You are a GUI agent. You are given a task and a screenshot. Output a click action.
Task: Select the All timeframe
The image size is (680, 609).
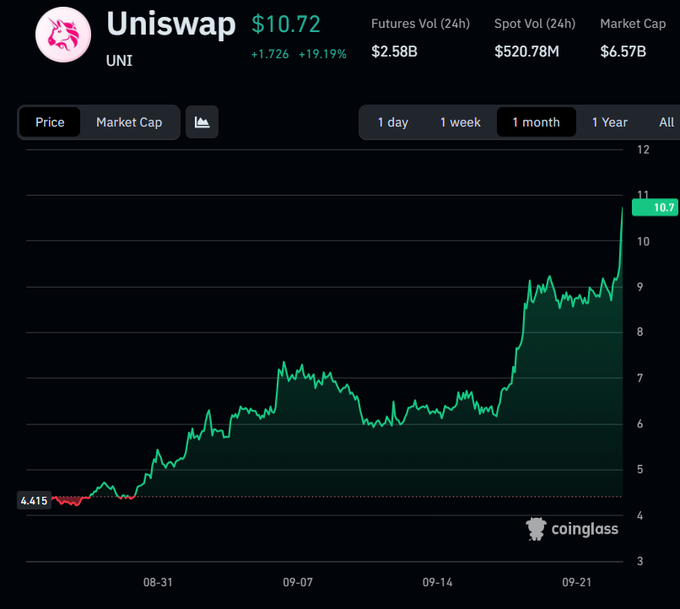click(x=667, y=122)
